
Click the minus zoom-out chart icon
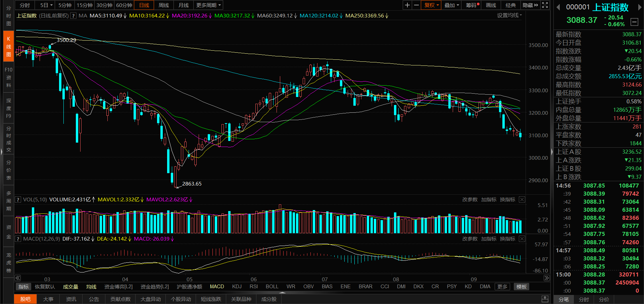416,5
